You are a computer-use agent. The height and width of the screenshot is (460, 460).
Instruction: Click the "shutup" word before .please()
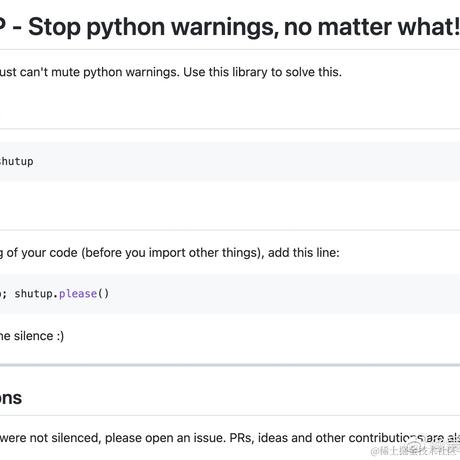coord(33,294)
